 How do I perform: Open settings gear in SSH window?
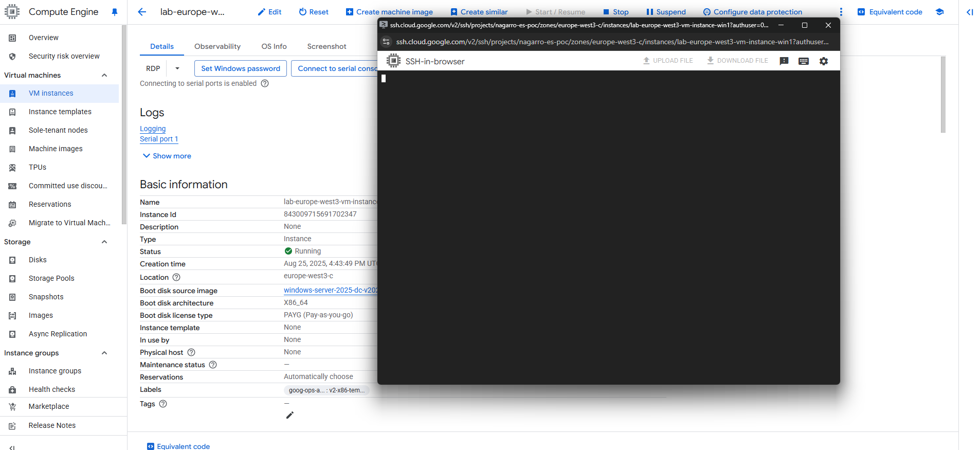click(x=824, y=61)
